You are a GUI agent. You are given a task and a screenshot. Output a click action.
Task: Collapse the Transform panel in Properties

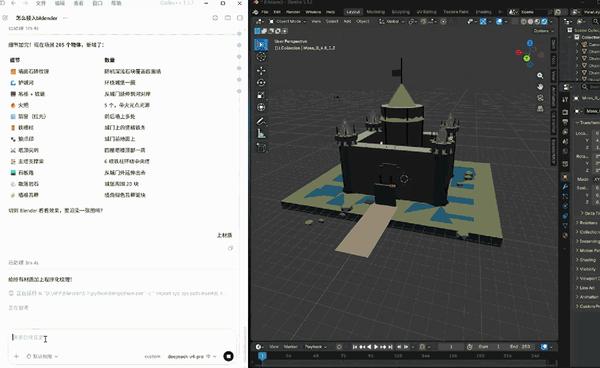589,122
